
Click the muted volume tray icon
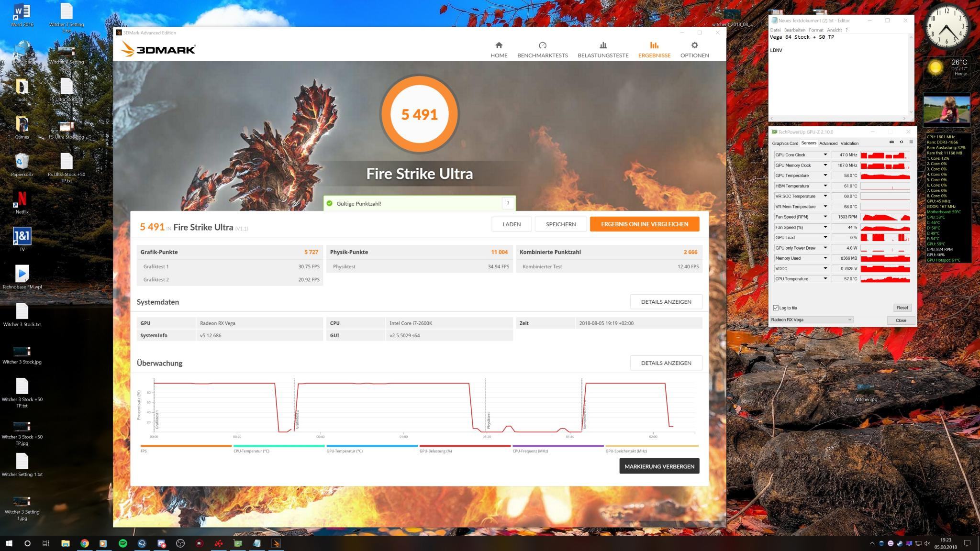pos(927,543)
